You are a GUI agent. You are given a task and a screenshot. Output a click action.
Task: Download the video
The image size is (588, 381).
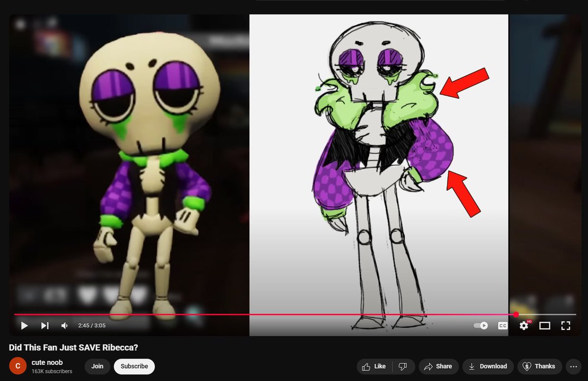tap(488, 366)
